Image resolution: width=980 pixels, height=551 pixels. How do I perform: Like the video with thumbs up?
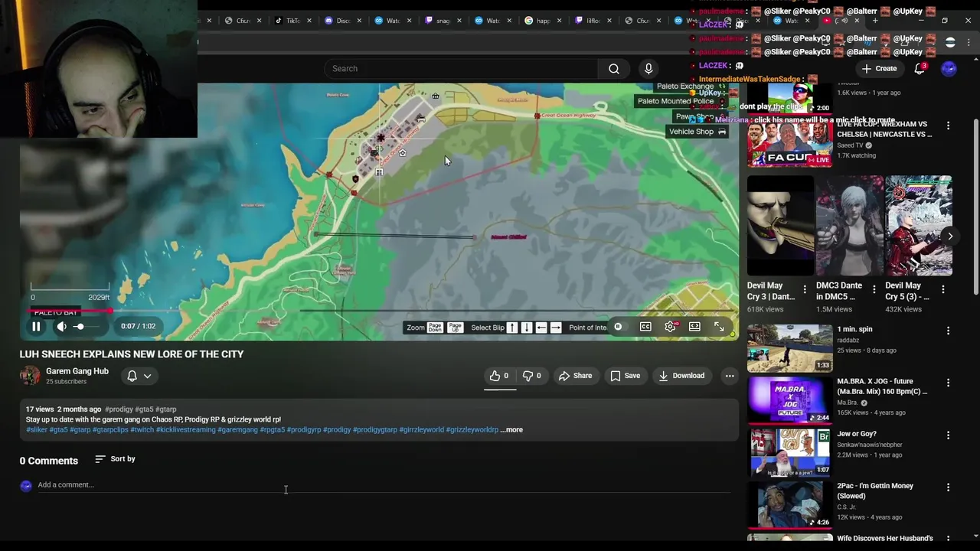pos(499,376)
